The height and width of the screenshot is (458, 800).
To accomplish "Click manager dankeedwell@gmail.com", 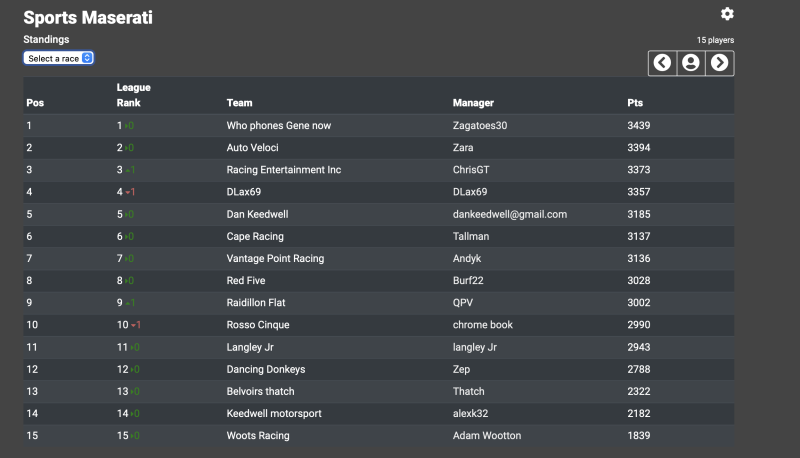I will pos(510,214).
